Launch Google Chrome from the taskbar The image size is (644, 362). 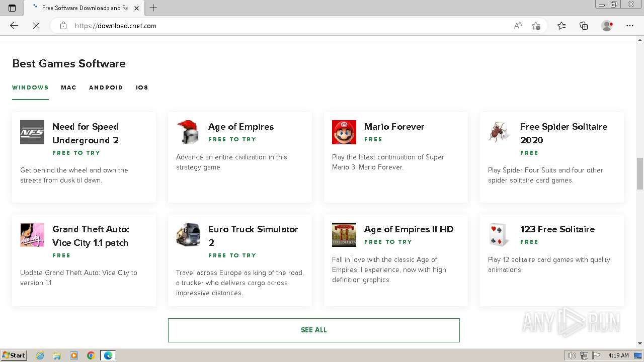(x=91, y=355)
